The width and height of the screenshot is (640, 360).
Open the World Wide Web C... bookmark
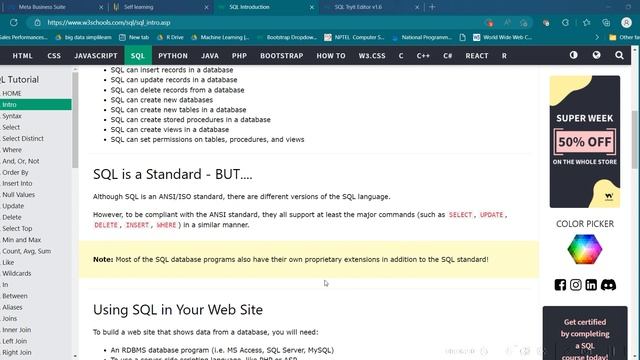[x=502, y=37]
